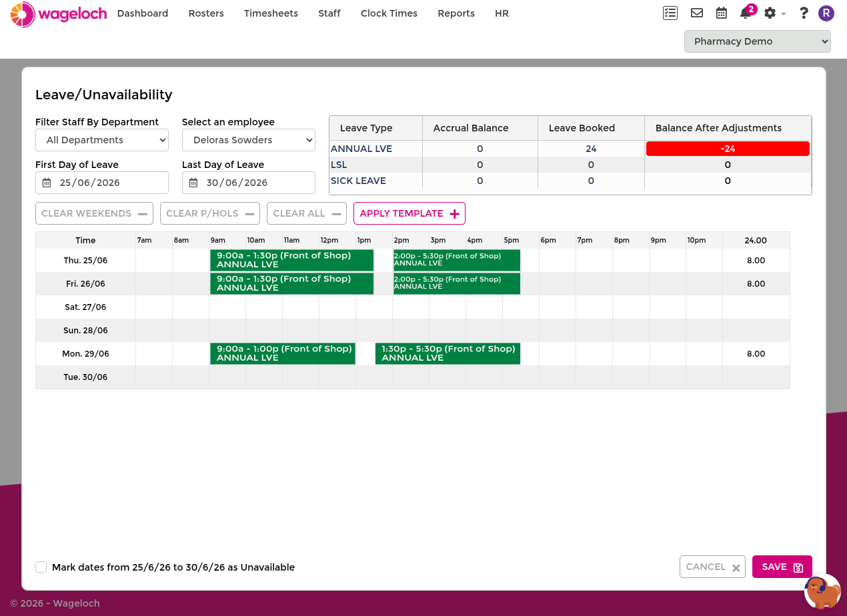Edit the First Day of Leave date
Image resolution: width=847 pixels, height=616 pixels.
[x=102, y=183]
